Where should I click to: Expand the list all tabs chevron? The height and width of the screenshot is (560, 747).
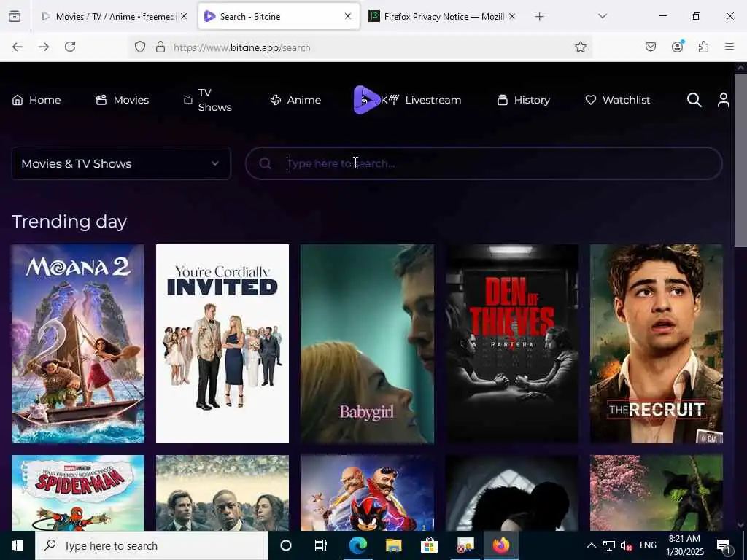tap(602, 16)
